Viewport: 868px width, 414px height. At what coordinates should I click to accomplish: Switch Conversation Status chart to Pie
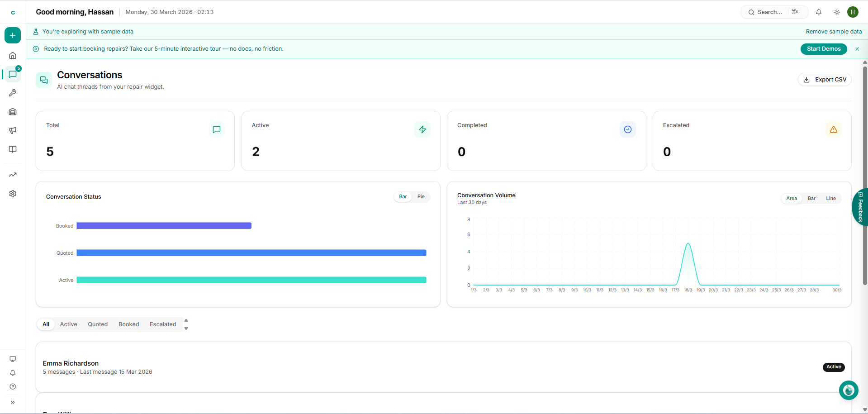[x=421, y=197]
